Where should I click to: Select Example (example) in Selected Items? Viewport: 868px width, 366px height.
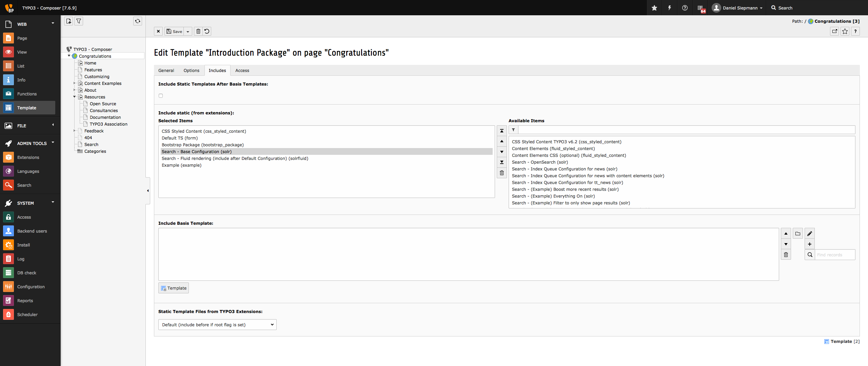pyautogui.click(x=181, y=165)
